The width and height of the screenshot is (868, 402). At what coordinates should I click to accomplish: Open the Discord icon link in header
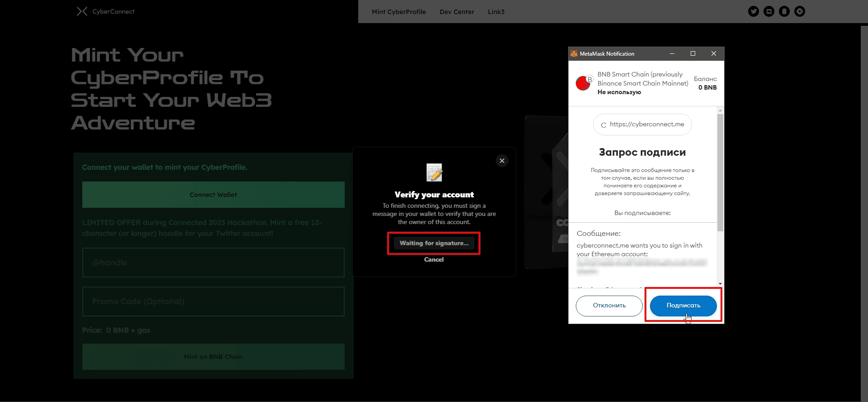[769, 11]
